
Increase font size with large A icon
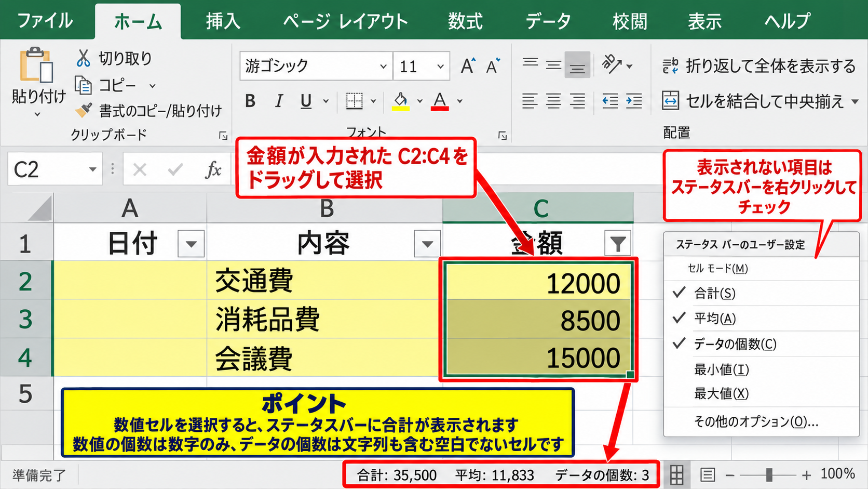coord(468,66)
